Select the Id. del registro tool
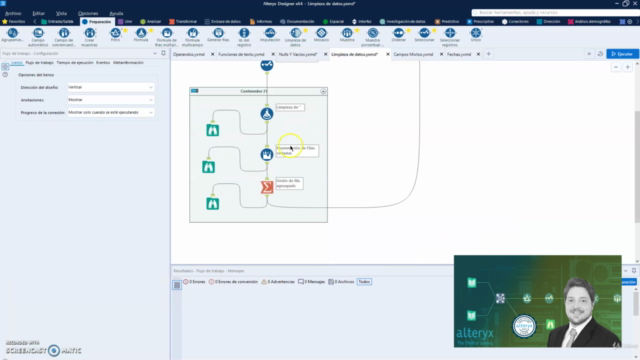Screen dimensions: 640x360 [244, 37]
